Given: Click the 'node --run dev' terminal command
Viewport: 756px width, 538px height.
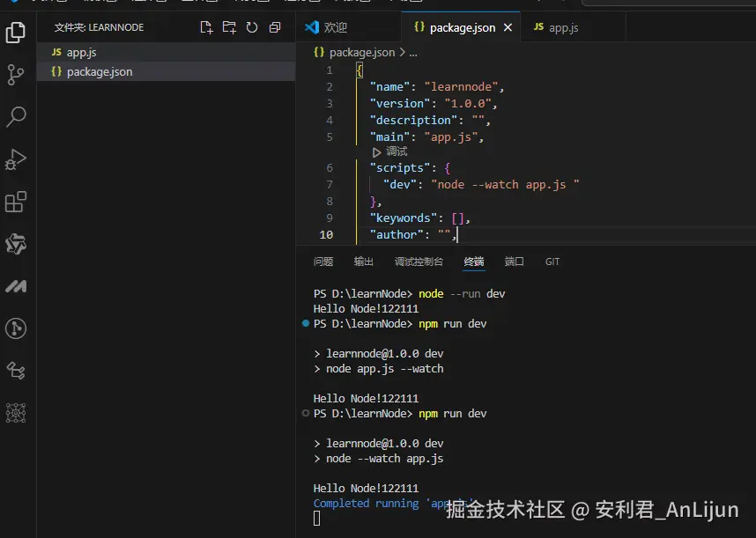Looking at the screenshot, I should coord(462,294).
